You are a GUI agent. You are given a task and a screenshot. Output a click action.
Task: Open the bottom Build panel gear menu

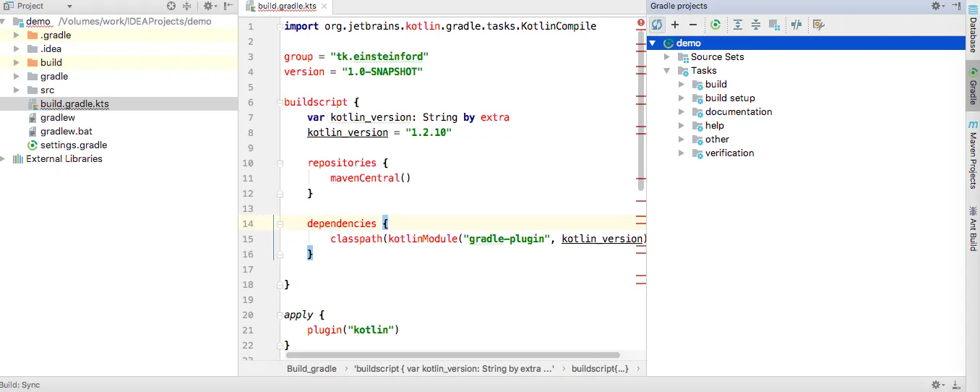938,385
